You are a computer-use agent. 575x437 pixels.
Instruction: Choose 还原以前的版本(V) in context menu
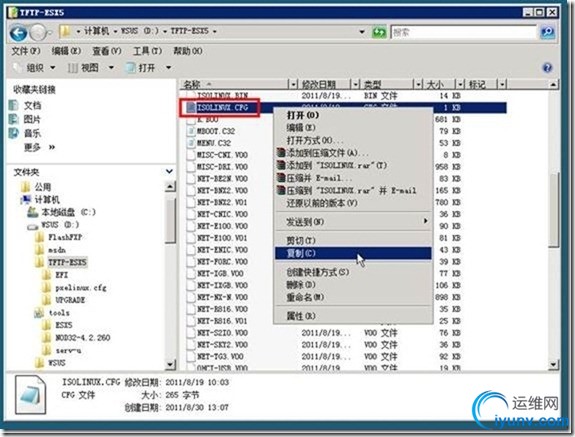pos(353,203)
